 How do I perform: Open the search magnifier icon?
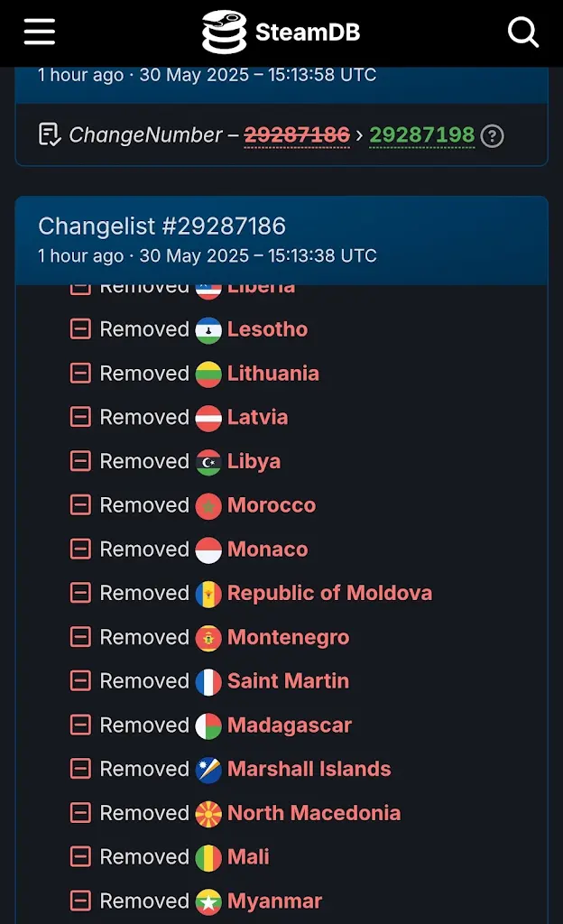(523, 32)
